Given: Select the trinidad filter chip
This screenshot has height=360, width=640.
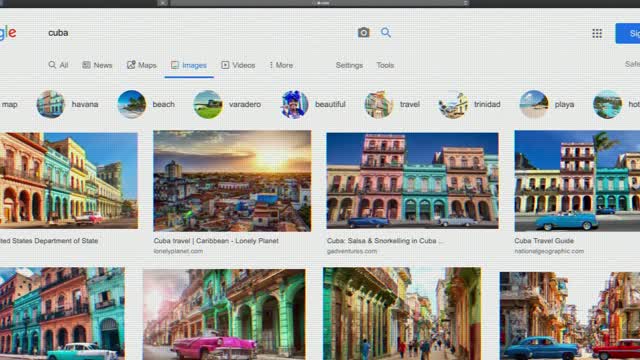Looking at the screenshot, I should pyautogui.click(x=469, y=104).
